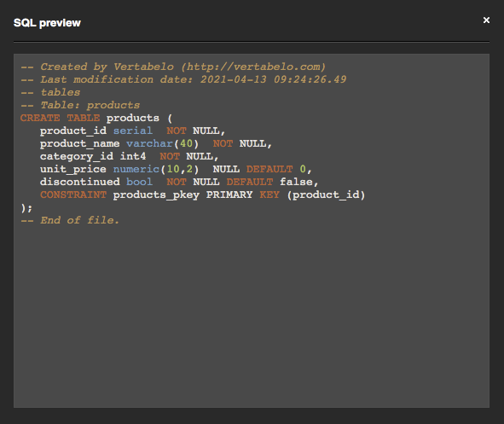
Task: Click the vertabelo.com URL in the first comment
Action: (x=253, y=67)
